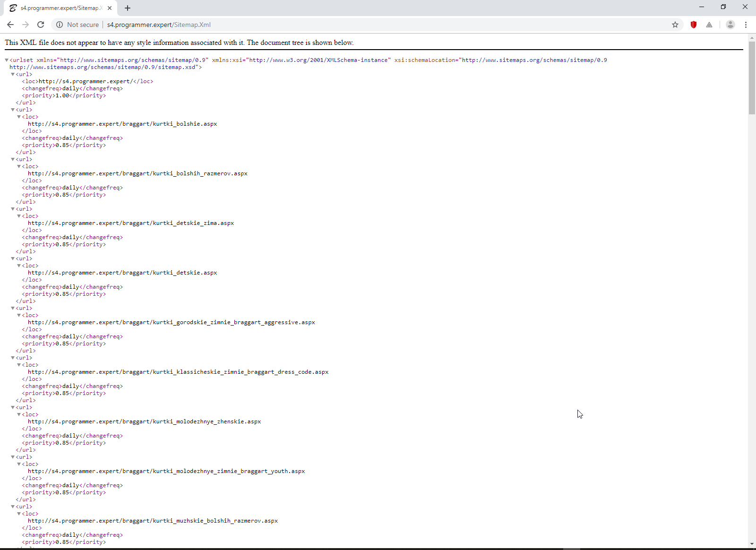Collapse the root urlset node
756x550 pixels.
coord(7,60)
